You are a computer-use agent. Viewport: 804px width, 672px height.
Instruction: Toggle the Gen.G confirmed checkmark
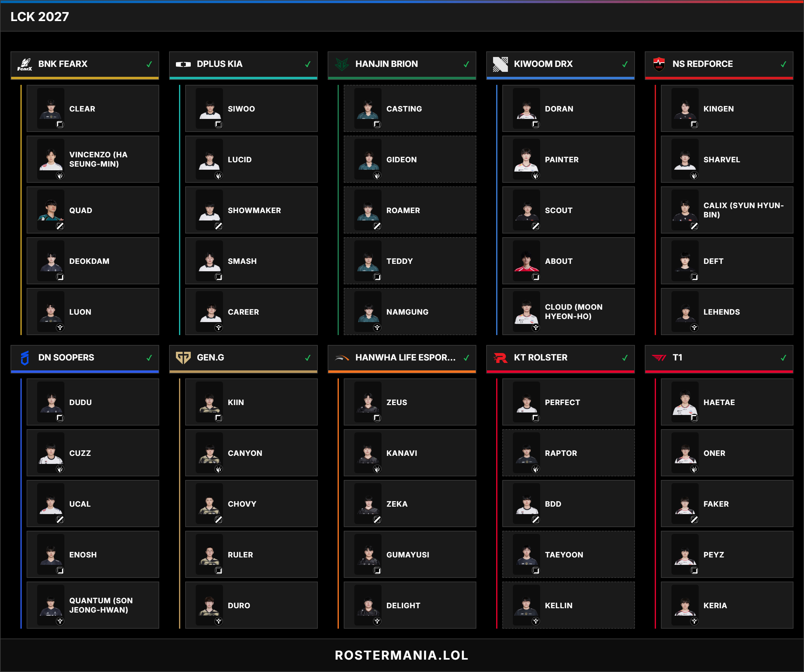(308, 358)
